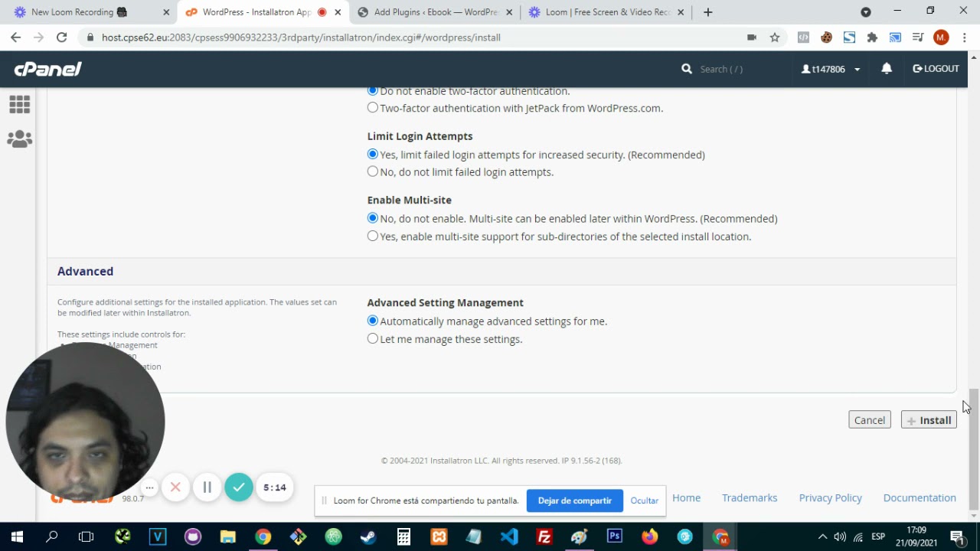Screen dimensions: 980x551
Task: Select Automatically manage advanced settings
Action: (373, 321)
